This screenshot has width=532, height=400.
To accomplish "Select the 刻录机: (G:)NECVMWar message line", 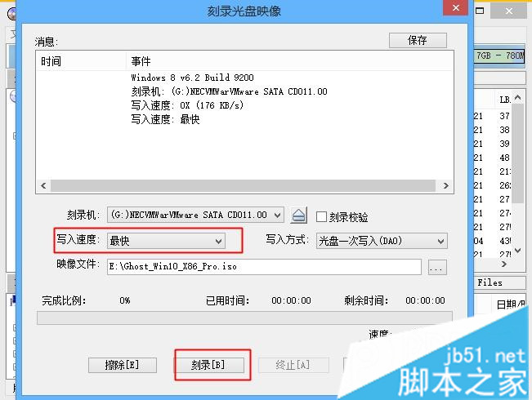I will point(230,91).
